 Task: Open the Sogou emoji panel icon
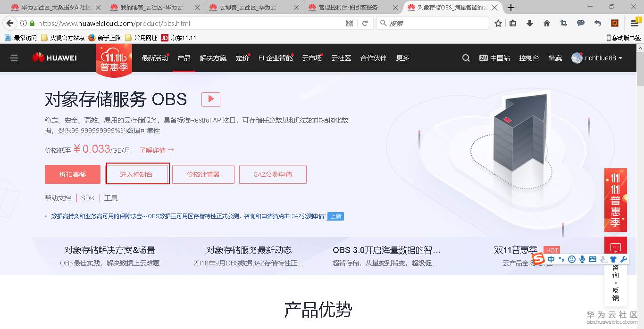[572, 259]
